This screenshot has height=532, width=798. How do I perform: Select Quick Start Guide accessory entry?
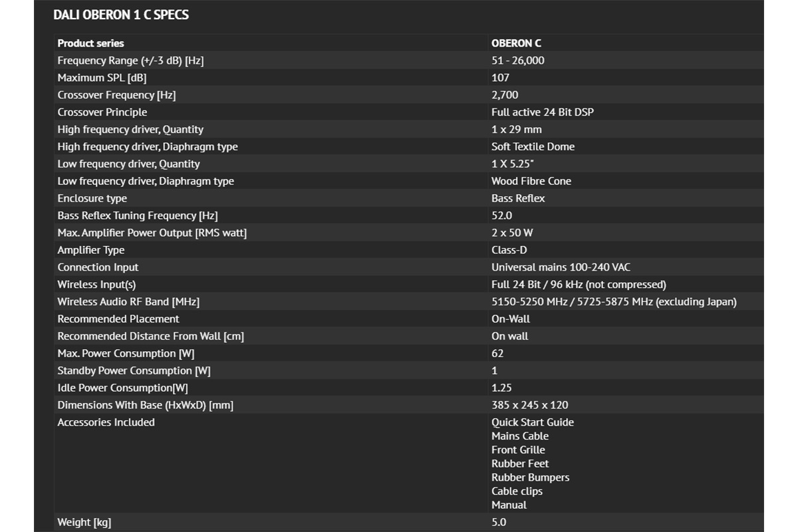(532, 422)
